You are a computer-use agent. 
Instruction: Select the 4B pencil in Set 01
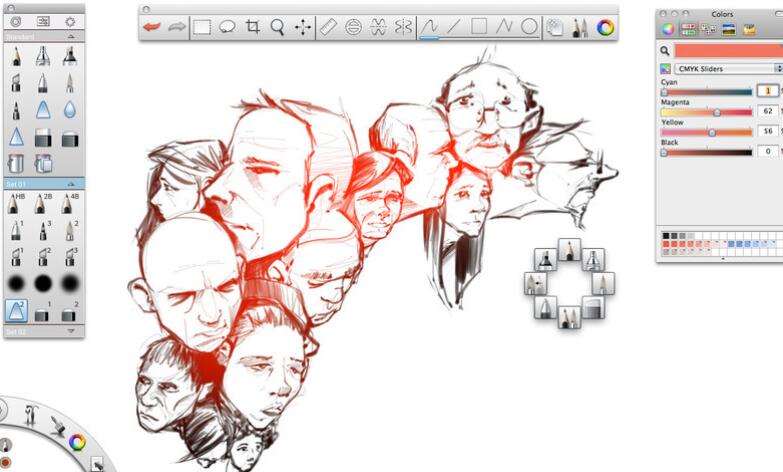tap(69, 203)
